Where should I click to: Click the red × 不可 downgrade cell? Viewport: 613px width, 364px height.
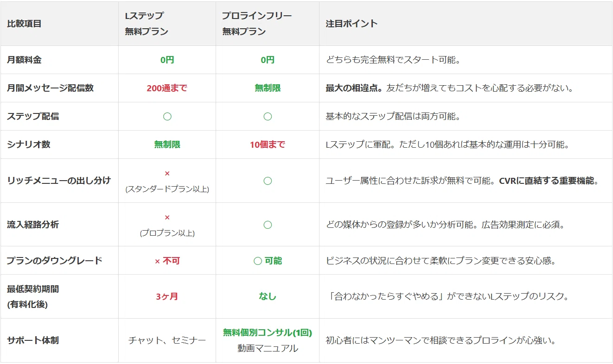tap(167, 261)
